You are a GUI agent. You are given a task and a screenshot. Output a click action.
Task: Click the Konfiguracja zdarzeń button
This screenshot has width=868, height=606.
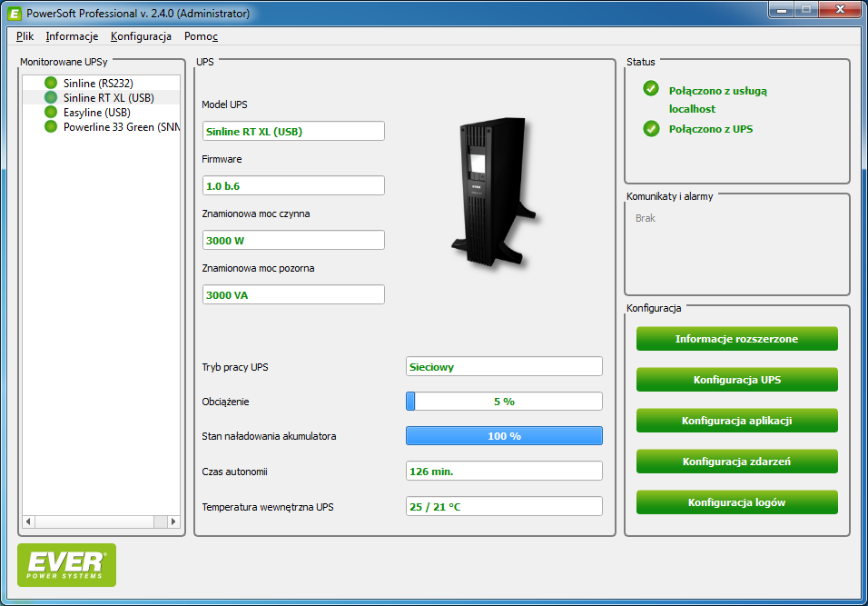[x=737, y=462]
